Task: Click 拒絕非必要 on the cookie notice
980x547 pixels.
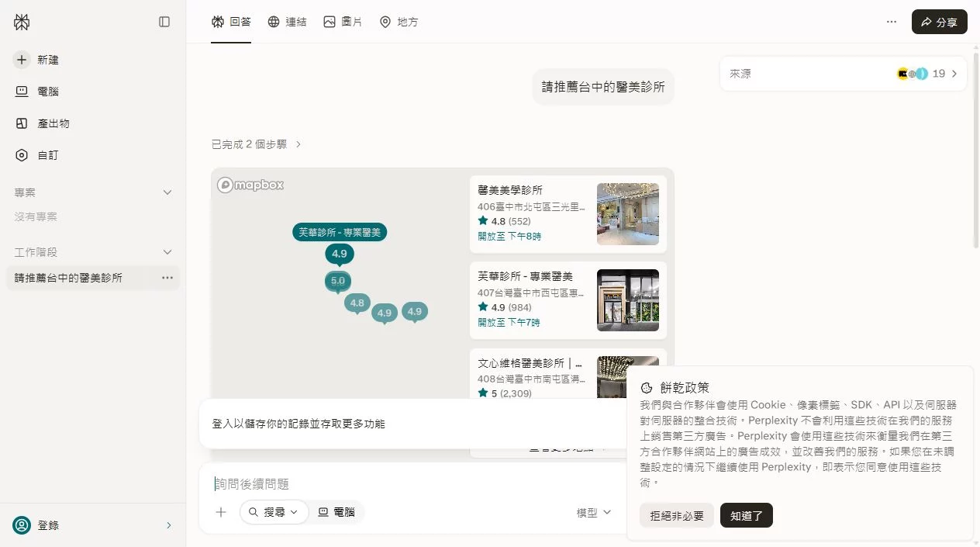Action: click(x=677, y=515)
